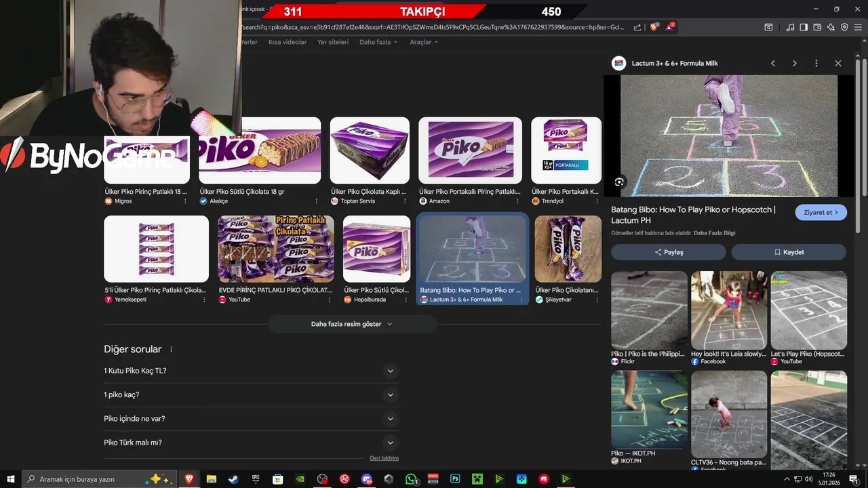Image resolution: width=868 pixels, height=488 pixels.
Task: Open Hepsiburada 'Ülker Piko Sütlü Çikolata' thumbnail
Action: 376,249
